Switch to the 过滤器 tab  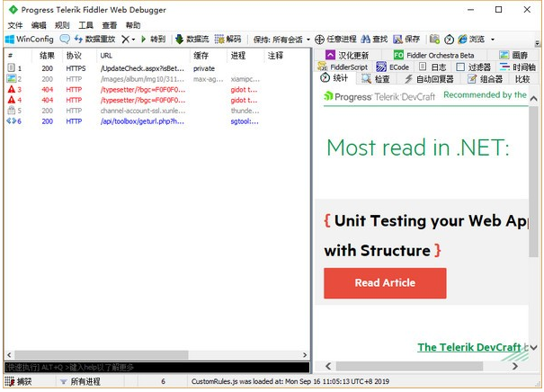(474, 67)
